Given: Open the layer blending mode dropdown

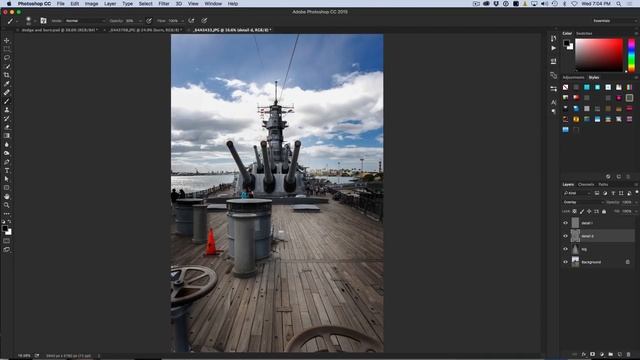Looking at the screenshot, I should pos(583,202).
